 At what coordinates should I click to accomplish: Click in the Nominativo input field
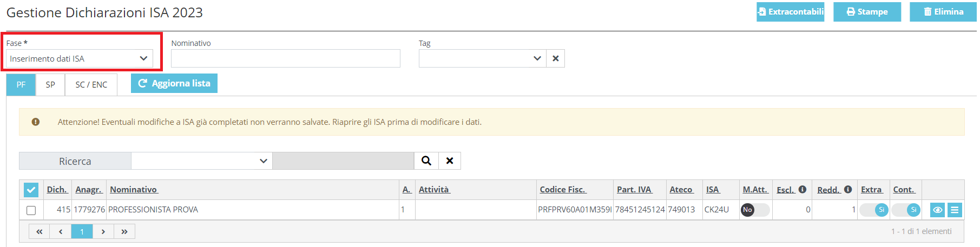(x=286, y=58)
